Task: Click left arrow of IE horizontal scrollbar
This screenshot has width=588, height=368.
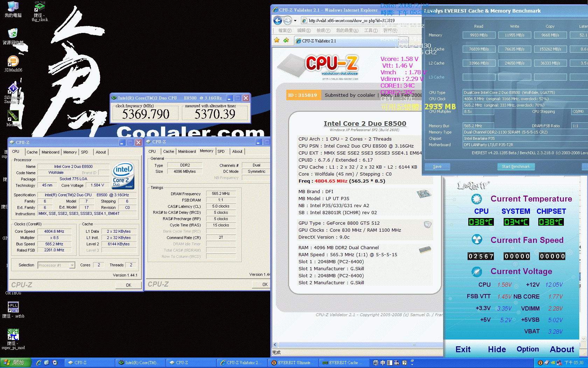Action: (x=275, y=345)
